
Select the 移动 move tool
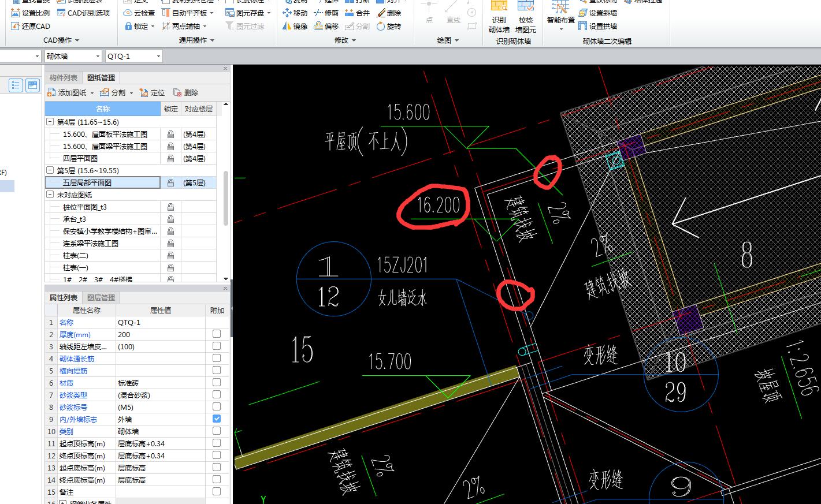pyautogui.click(x=295, y=13)
